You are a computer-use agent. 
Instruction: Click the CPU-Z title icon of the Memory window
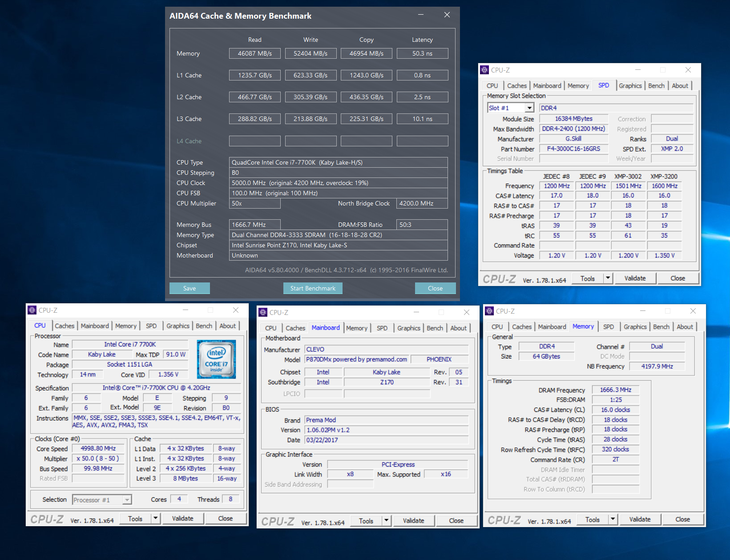point(489,311)
